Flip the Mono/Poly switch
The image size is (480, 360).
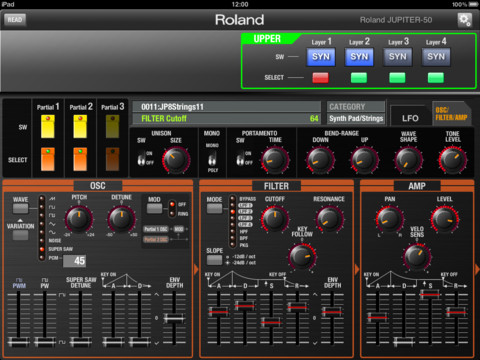coord(212,158)
